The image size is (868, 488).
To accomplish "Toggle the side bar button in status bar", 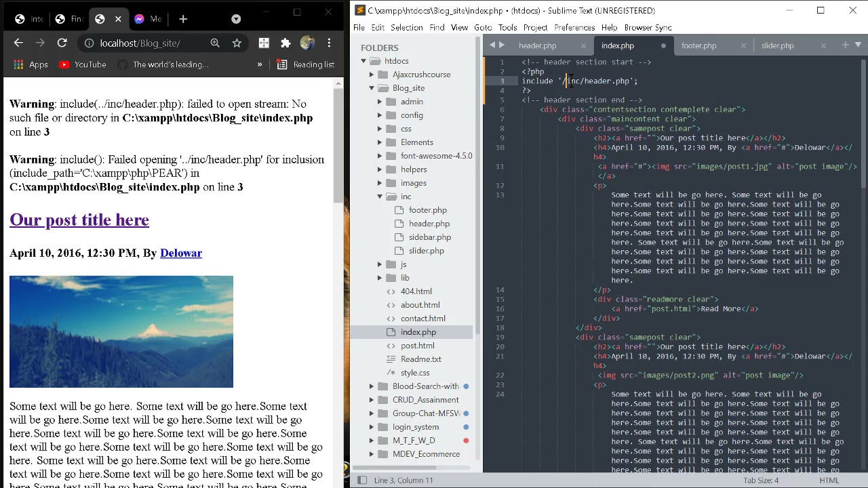I will tap(362, 480).
